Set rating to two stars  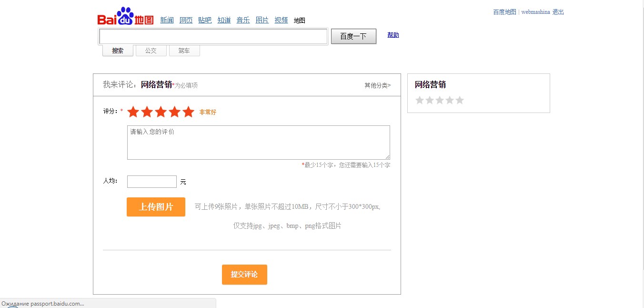pyautogui.click(x=147, y=112)
